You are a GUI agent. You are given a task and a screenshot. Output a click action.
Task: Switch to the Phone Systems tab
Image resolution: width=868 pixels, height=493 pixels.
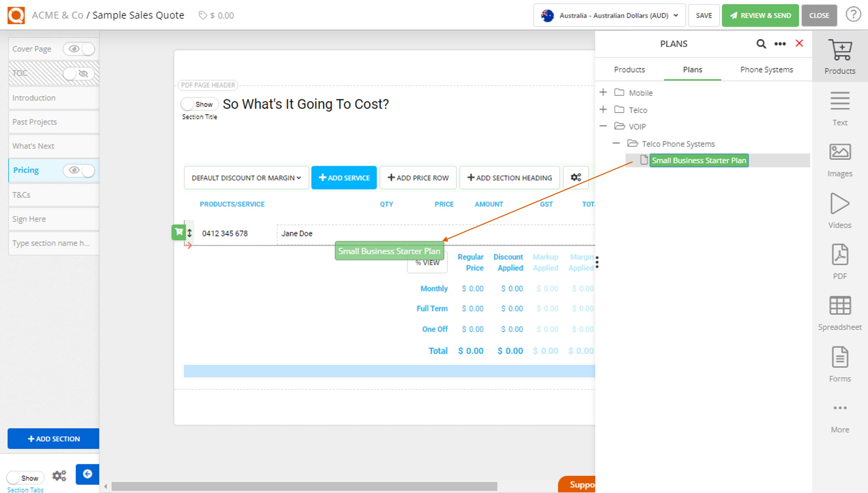(767, 70)
